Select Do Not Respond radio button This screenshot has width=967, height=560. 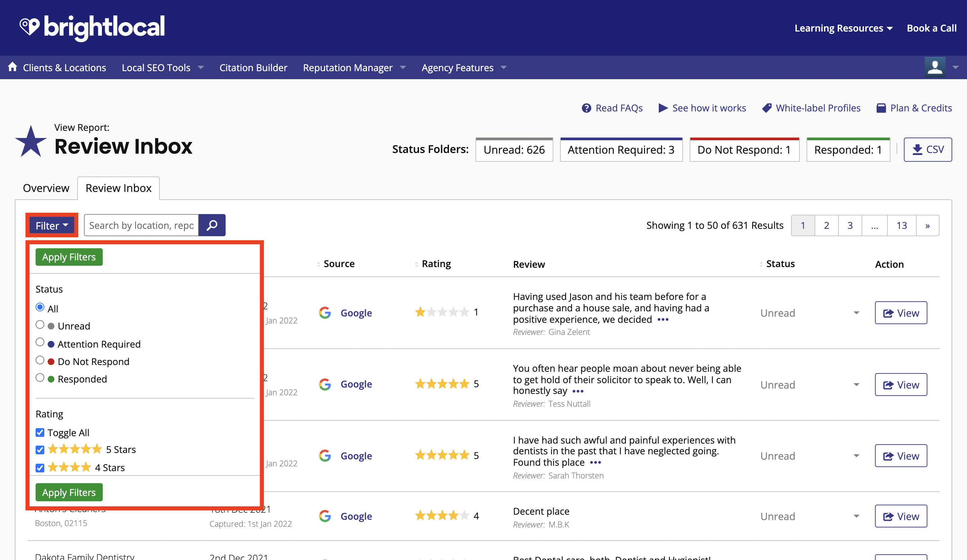click(40, 360)
